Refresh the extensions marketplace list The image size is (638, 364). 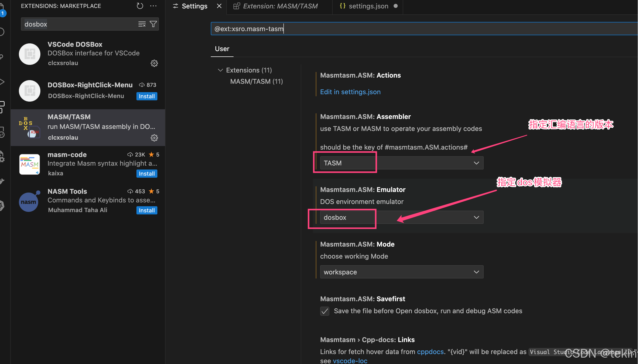tap(140, 6)
